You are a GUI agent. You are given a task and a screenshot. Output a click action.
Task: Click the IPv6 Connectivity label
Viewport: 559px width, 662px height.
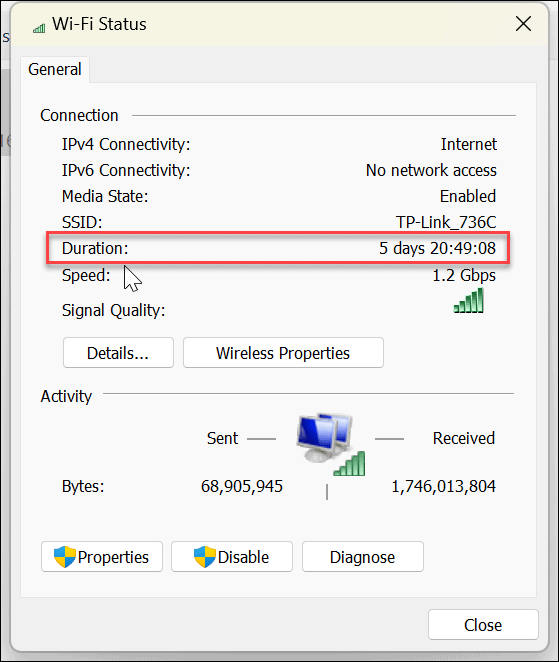point(126,171)
